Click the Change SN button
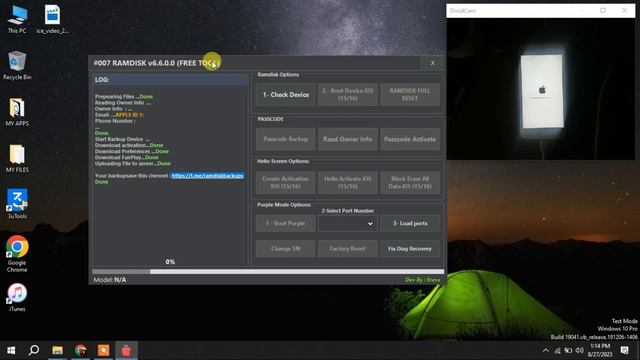This screenshot has height=360, width=640. (x=286, y=249)
